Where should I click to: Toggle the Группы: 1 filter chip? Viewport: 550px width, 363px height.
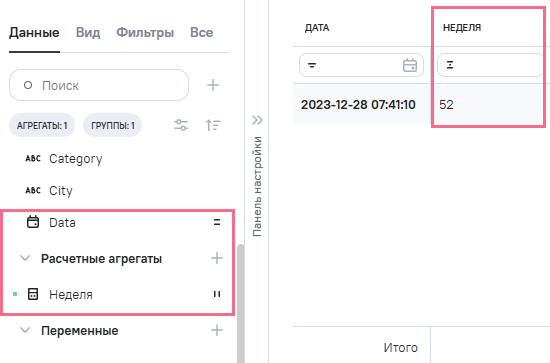pyautogui.click(x=113, y=125)
